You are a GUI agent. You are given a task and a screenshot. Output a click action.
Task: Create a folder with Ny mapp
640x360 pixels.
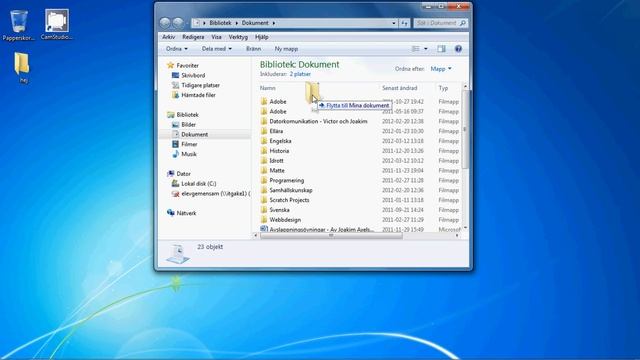point(286,49)
